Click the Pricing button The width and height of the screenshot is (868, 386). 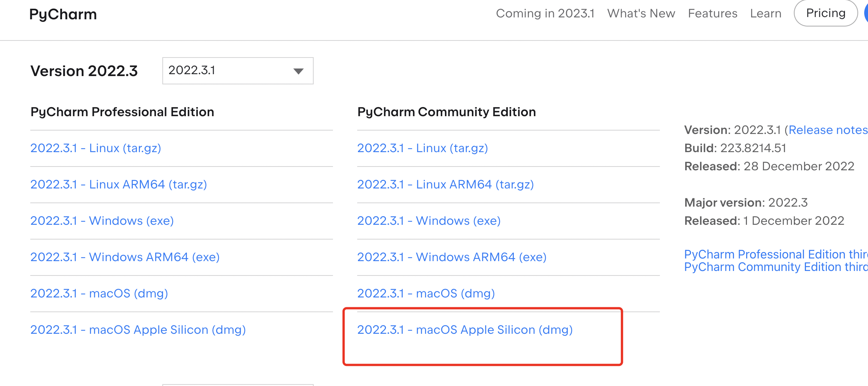coord(826,13)
